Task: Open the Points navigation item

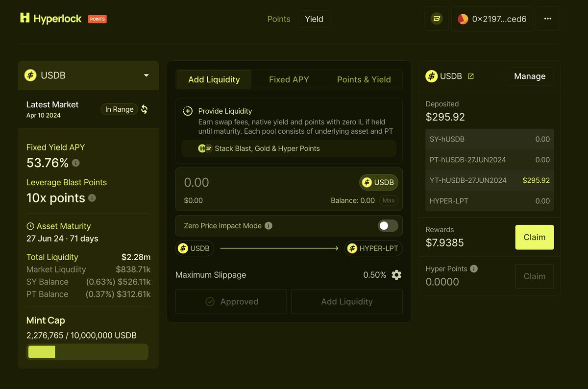Action: coord(279,19)
